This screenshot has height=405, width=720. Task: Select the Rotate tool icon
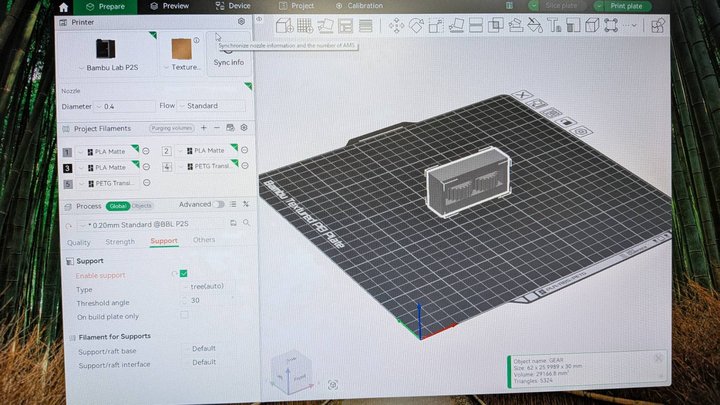tap(416, 26)
